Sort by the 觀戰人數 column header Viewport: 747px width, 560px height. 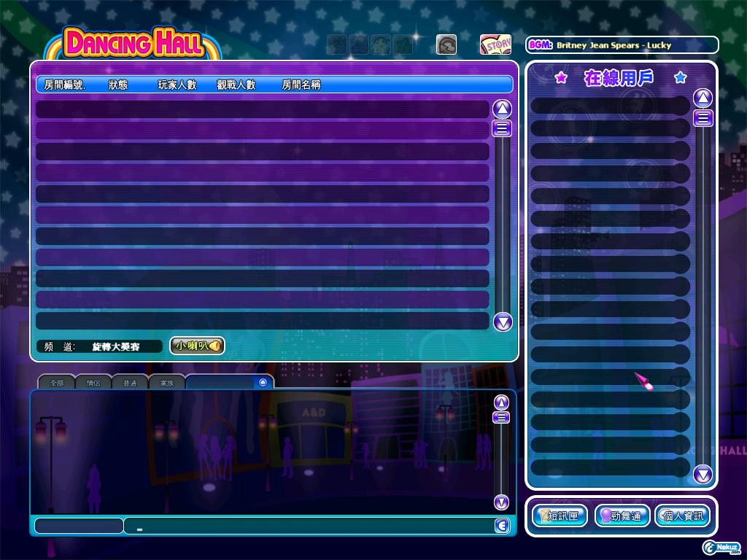click(x=236, y=85)
